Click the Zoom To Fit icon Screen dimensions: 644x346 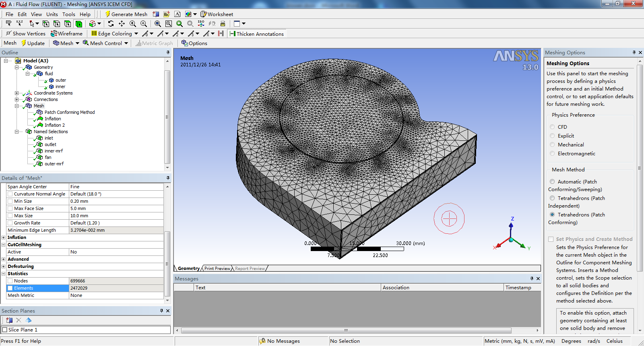click(x=158, y=24)
